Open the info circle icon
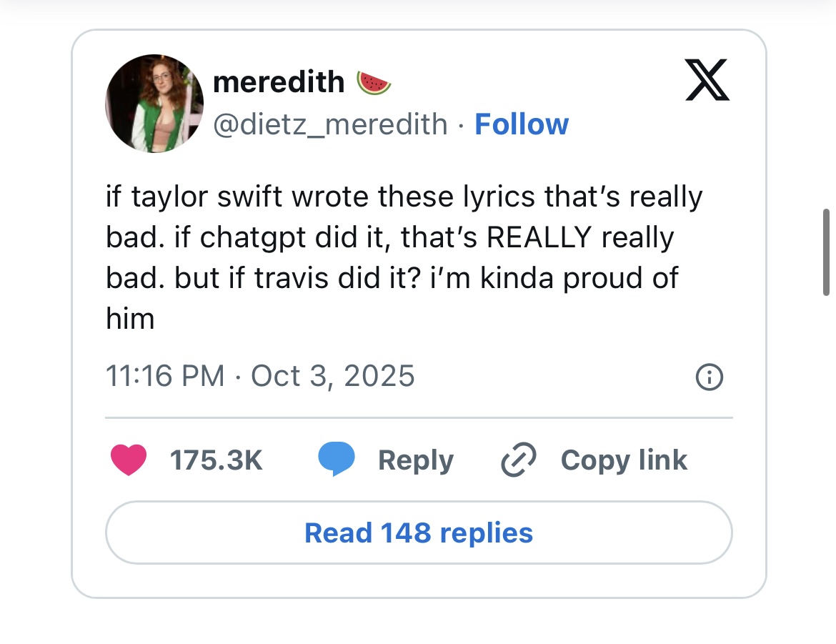The width and height of the screenshot is (836, 644). click(709, 377)
